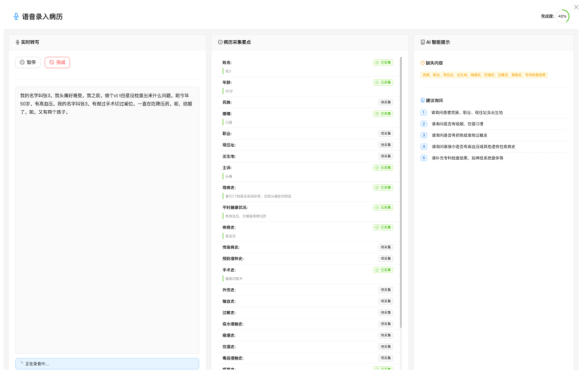Click the blue 建议询问 icon
This screenshot has width=582, height=374.
tap(422, 100)
